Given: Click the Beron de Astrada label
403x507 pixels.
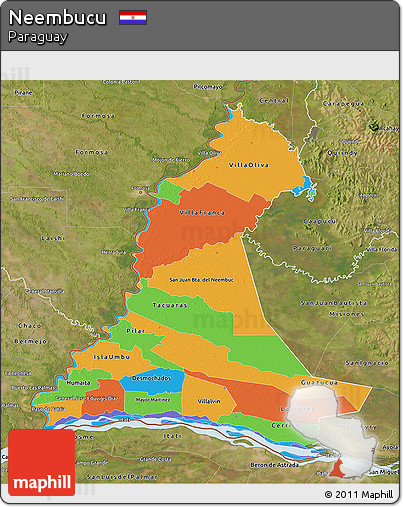Looking at the screenshot, I should [274, 465].
